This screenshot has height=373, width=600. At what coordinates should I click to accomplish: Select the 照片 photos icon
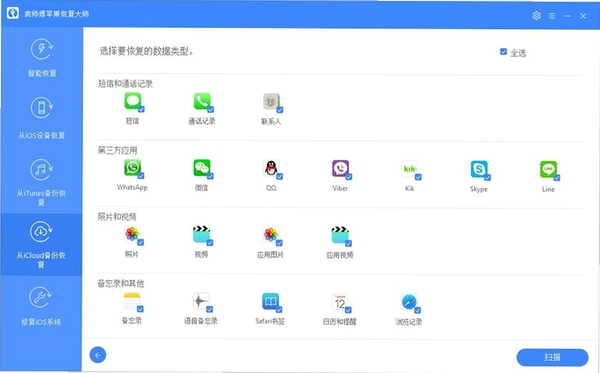[132, 234]
